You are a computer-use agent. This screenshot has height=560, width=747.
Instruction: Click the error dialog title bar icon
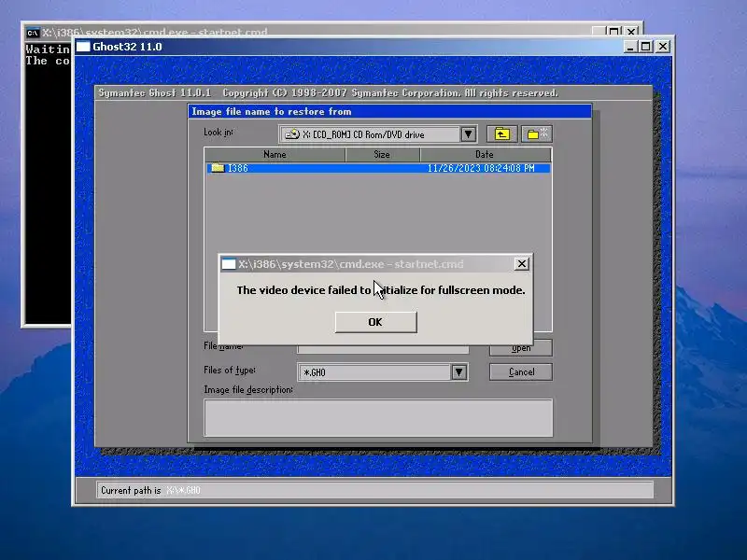click(x=229, y=264)
